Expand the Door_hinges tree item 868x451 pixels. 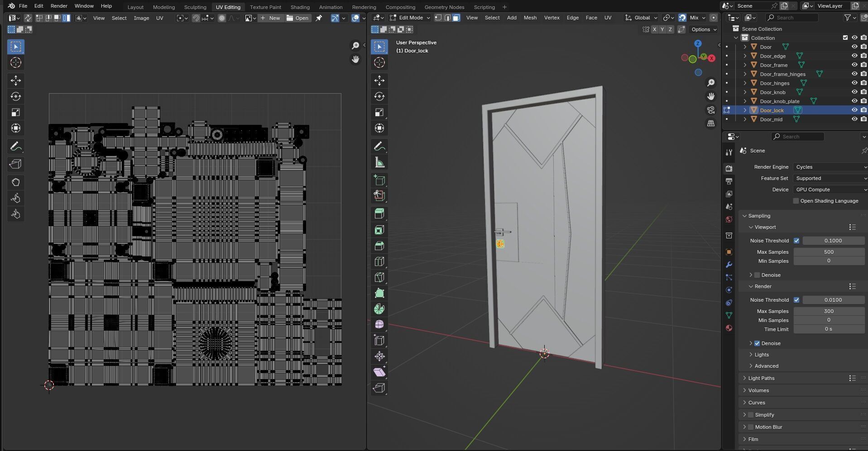(745, 83)
